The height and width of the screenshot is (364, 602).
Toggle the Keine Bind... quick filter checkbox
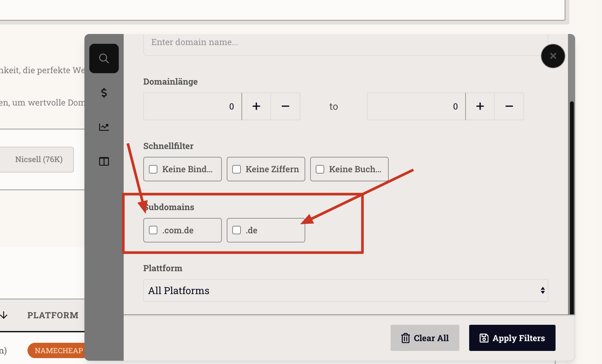[x=153, y=169]
